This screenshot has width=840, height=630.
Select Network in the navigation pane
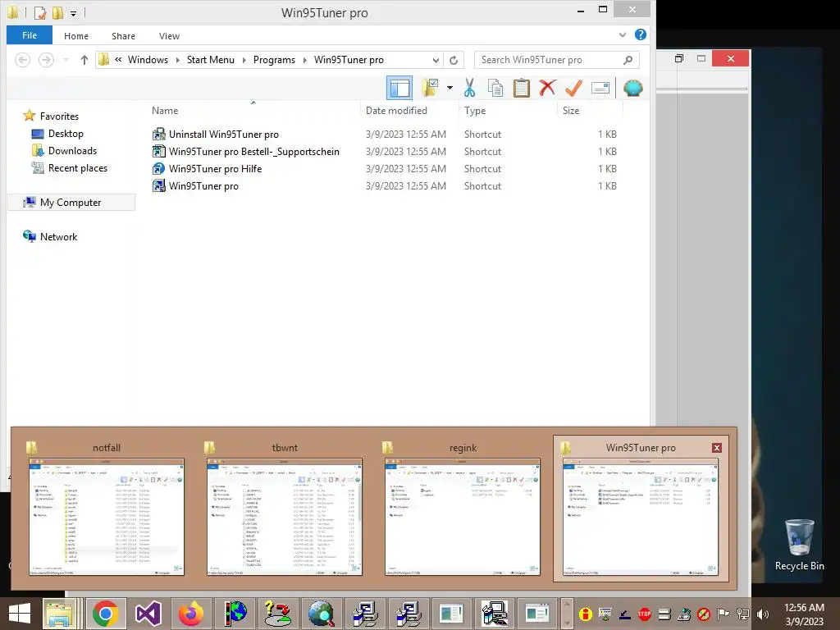point(50,237)
